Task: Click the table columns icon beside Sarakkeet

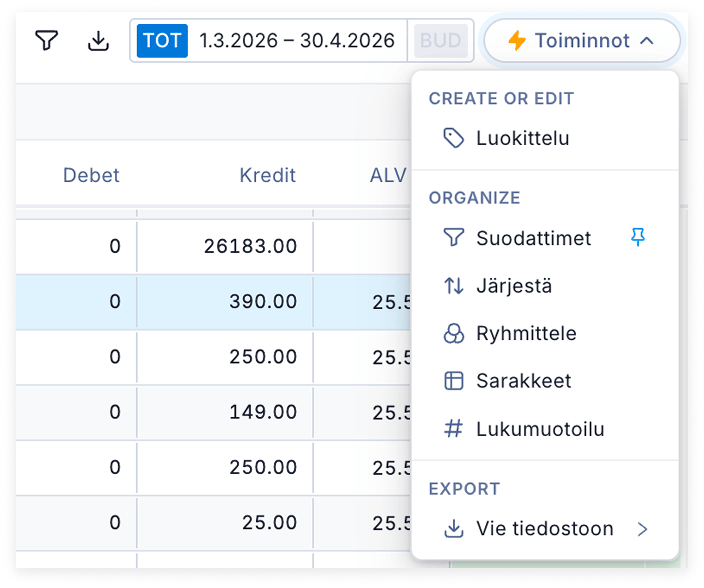Action: (x=454, y=381)
